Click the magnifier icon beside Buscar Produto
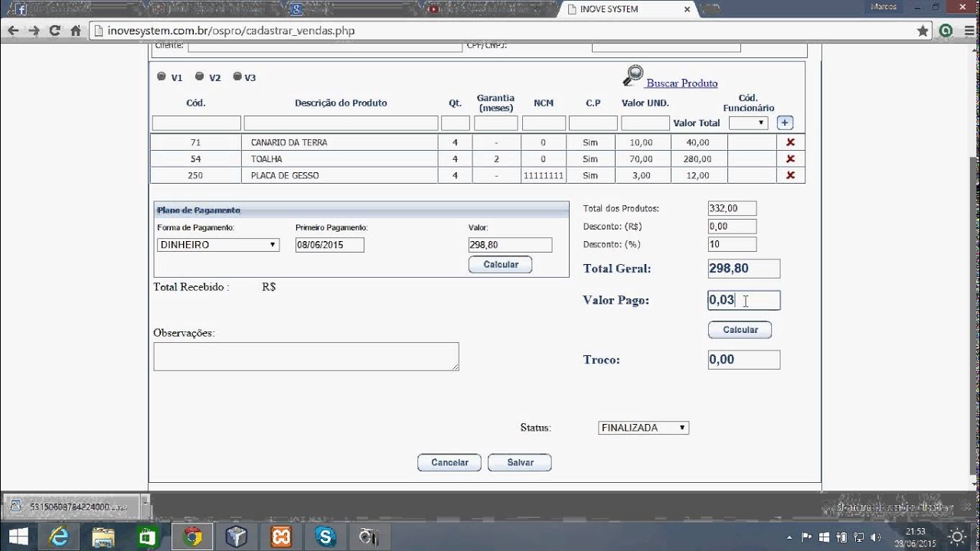Viewport: 980px width, 551px height. click(x=633, y=76)
